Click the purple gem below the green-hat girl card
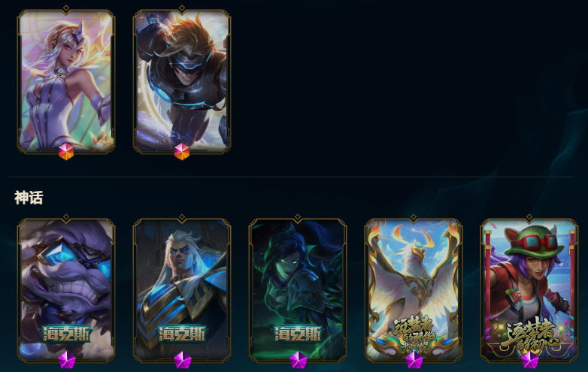Screen dimensions: 588x372 tap(530, 360)
